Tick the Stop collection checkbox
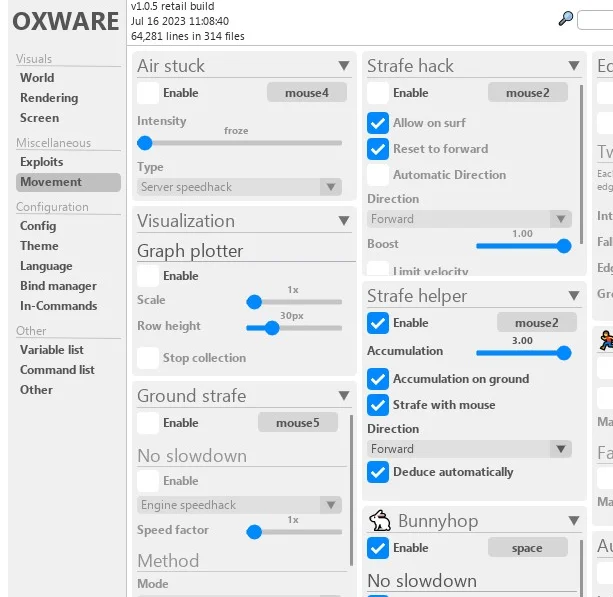This screenshot has height=597, width=613. [x=148, y=358]
